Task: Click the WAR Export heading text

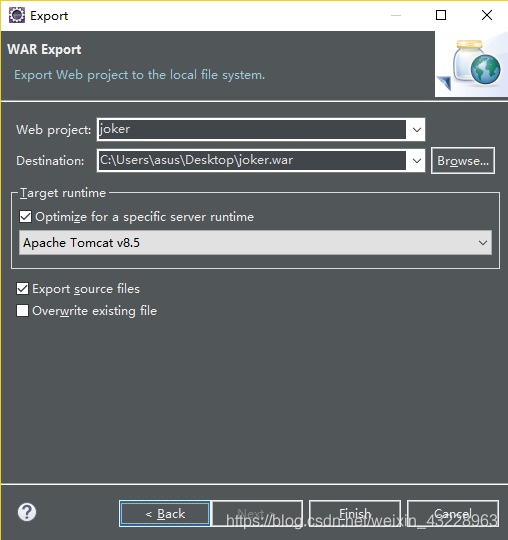Action: (44, 50)
